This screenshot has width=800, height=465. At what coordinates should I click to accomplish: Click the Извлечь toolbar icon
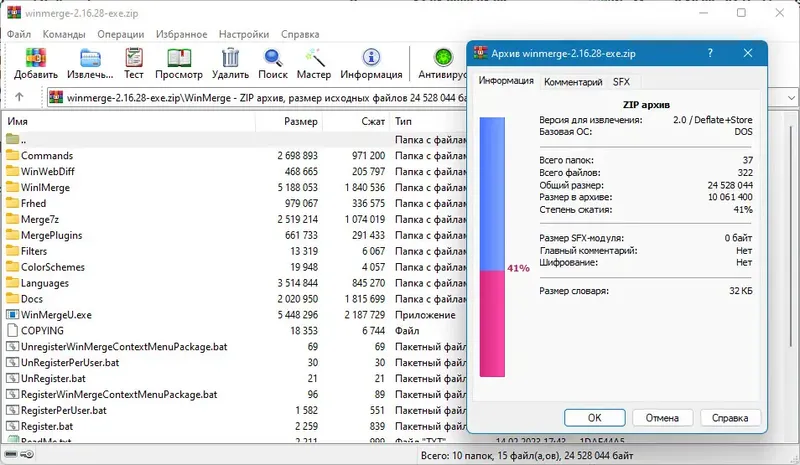tap(90, 58)
